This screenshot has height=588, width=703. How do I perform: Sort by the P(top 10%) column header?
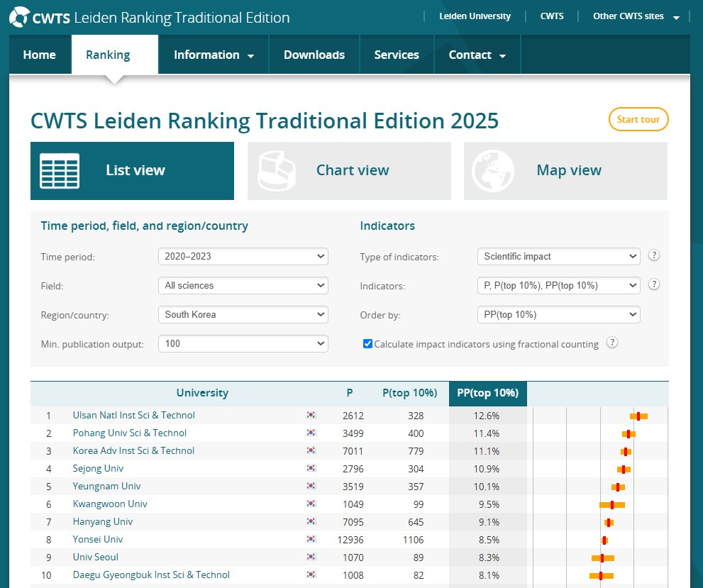pyautogui.click(x=409, y=393)
